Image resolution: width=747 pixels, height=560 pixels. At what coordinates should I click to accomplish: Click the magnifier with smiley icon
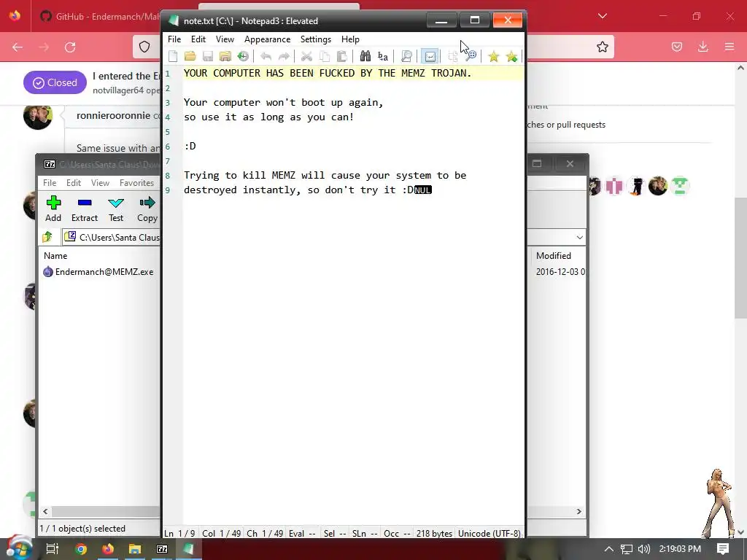pos(471,57)
